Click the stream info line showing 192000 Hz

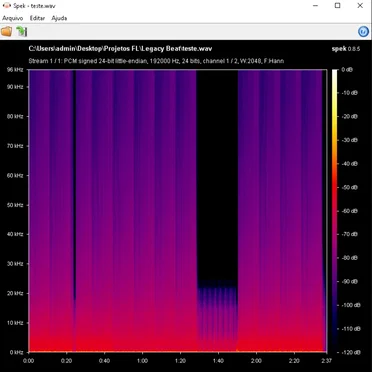tap(156, 61)
